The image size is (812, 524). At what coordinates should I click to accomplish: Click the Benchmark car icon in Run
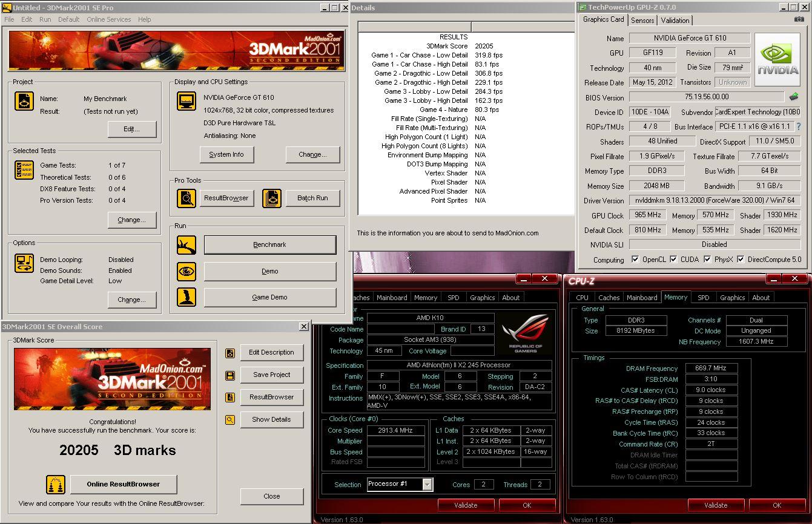[x=186, y=245]
